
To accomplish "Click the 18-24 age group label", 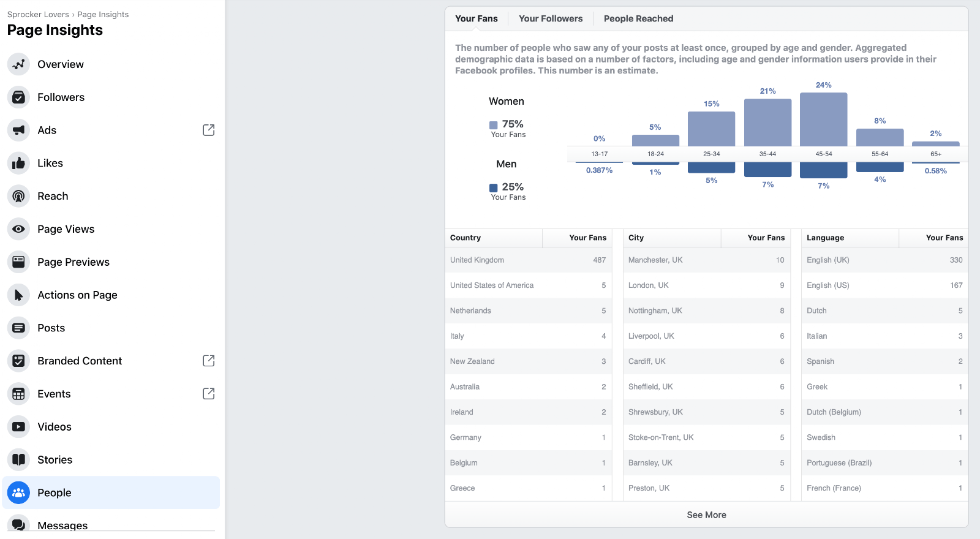I will (655, 154).
